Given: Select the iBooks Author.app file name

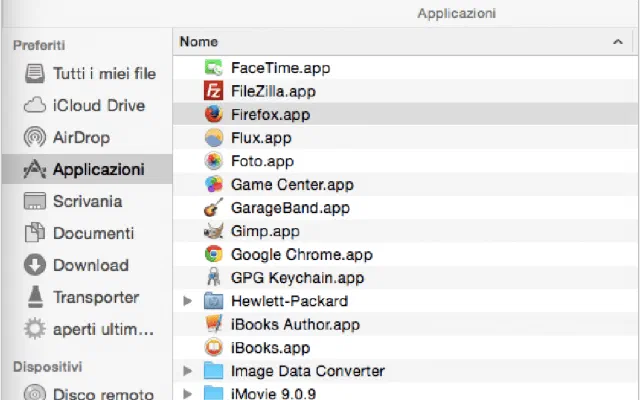Looking at the screenshot, I should (295, 324).
